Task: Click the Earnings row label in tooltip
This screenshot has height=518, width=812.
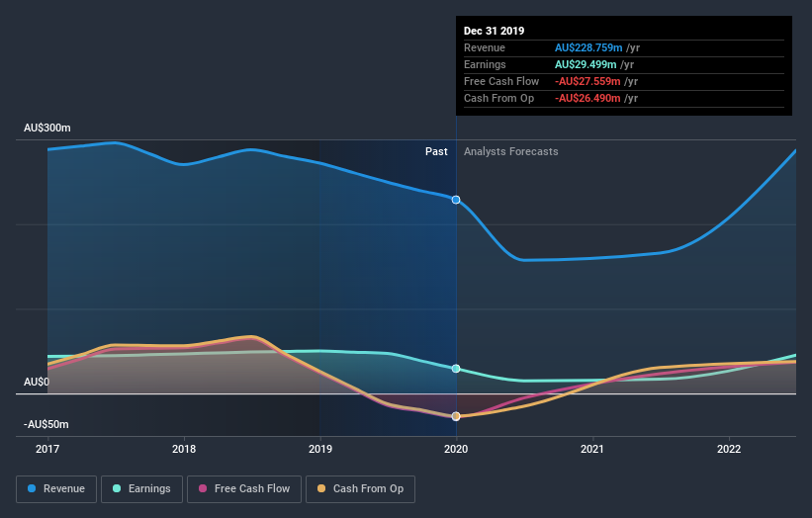Action: pyautogui.click(x=485, y=64)
